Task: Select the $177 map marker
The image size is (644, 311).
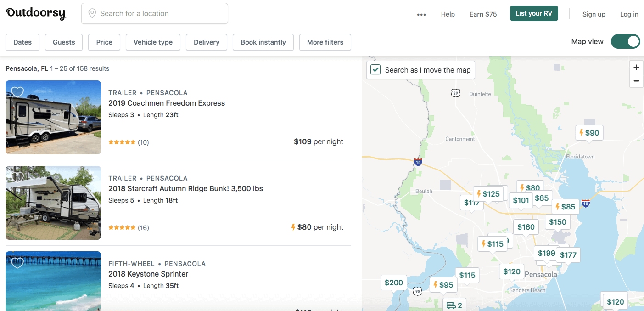Action: tap(568, 255)
